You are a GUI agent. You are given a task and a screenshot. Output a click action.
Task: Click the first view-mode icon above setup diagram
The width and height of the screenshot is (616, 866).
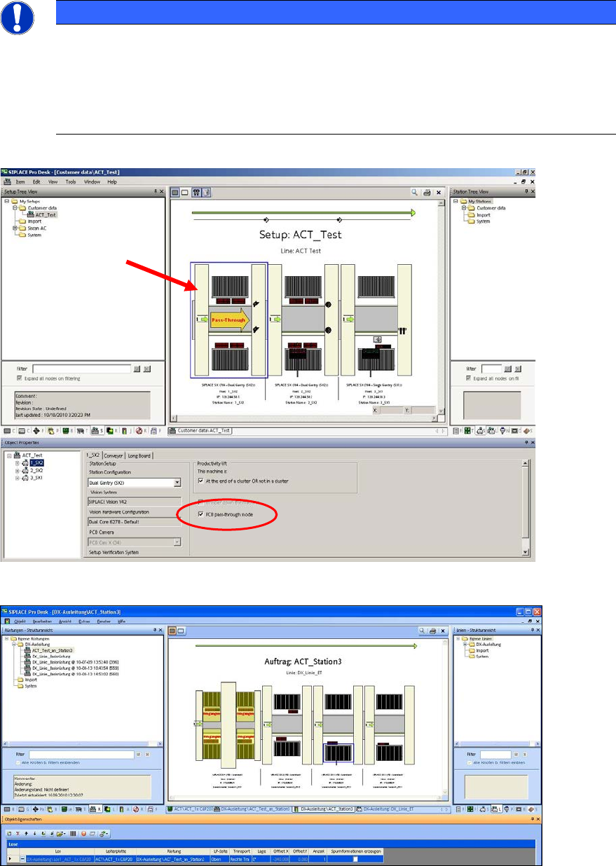(176, 191)
